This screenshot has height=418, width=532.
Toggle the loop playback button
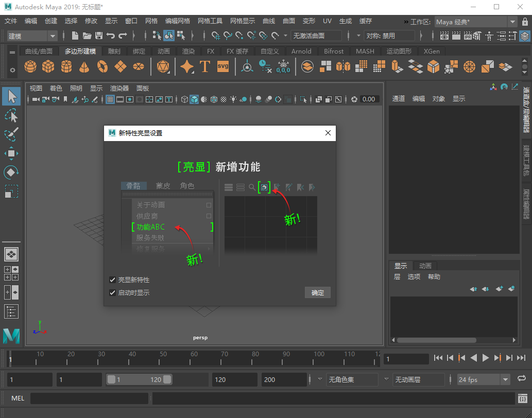tap(521, 379)
